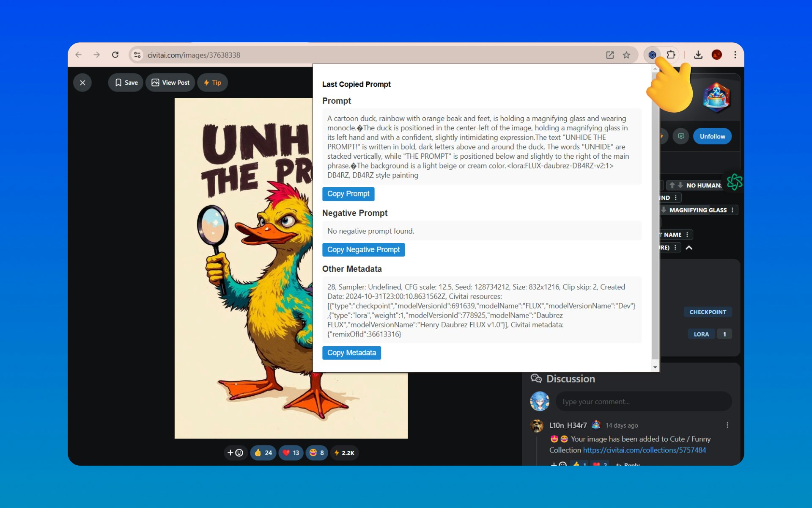Copy the prompt text
This screenshot has height=508, width=812.
tap(348, 194)
